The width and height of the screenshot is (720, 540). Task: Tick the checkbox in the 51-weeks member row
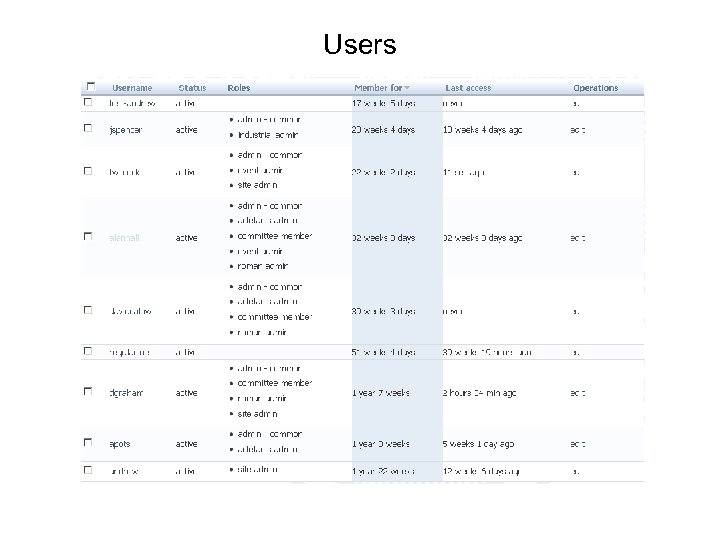(x=89, y=351)
